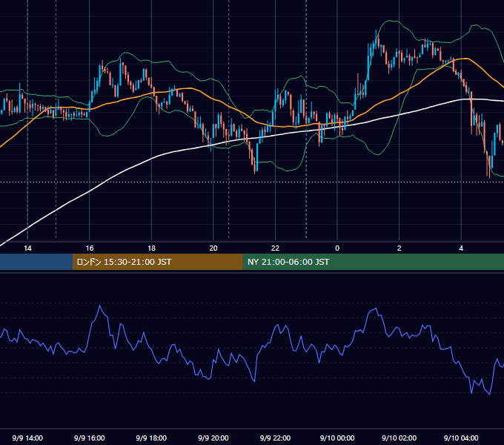Click the 18 hour label on price chart axis
Image resolution: width=504 pixels, height=445 pixels.
point(151,248)
